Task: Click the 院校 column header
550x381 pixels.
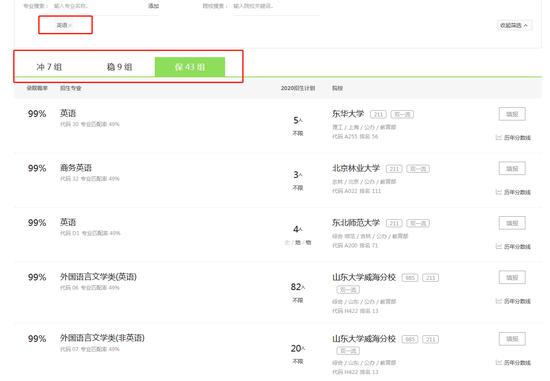Action: (x=337, y=88)
